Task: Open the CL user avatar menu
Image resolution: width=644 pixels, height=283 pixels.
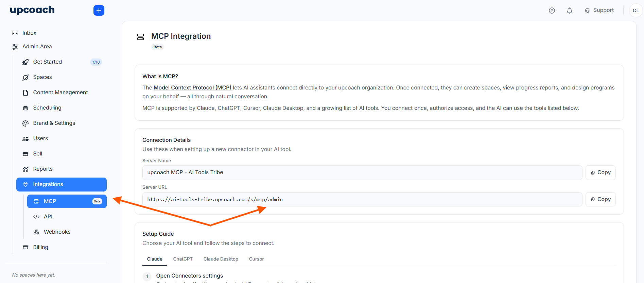Action: pyautogui.click(x=636, y=11)
